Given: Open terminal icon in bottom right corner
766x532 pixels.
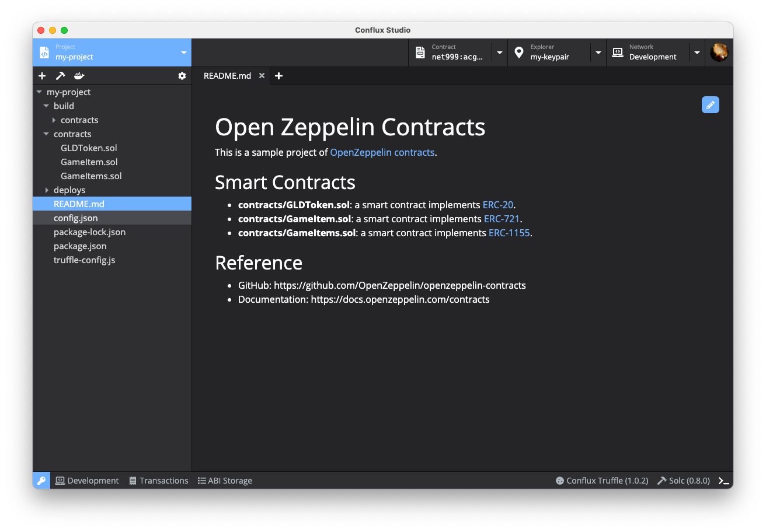Looking at the screenshot, I should [x=723, y=481].
